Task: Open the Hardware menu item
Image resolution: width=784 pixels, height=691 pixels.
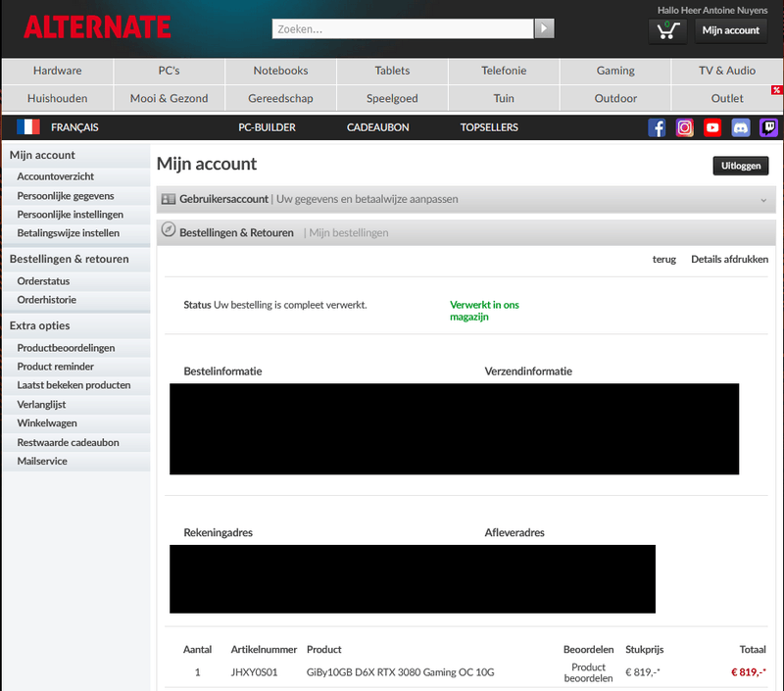Action: coord(57,71)
